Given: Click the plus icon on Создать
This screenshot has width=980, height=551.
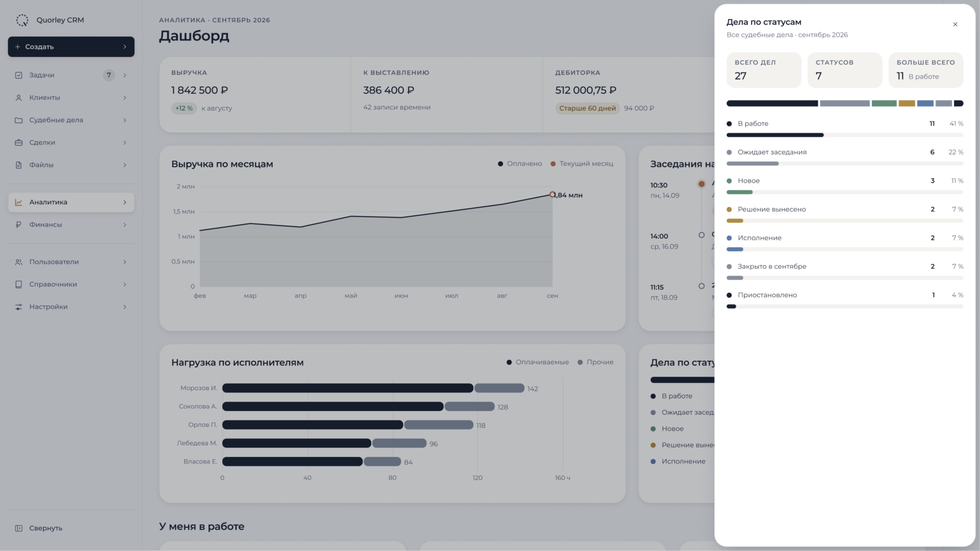Looking at the screenshot, I should click(17, 47).
